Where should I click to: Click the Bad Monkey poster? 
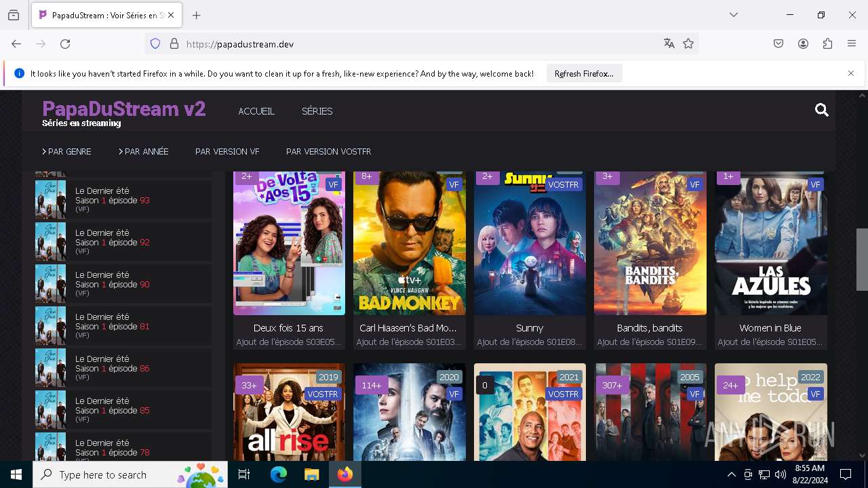pyautogui.click(x=410, y=244)
